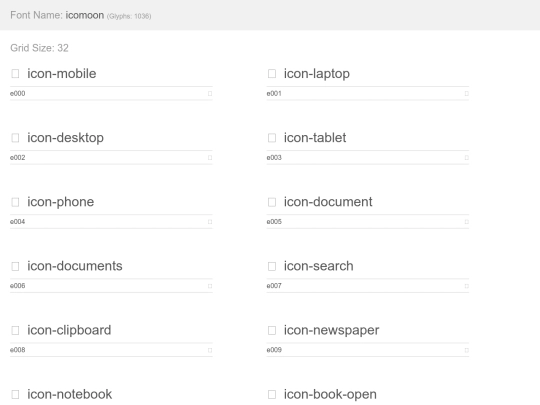Click the icon-desktop label
540x405 pixels.
pos(65,138)
